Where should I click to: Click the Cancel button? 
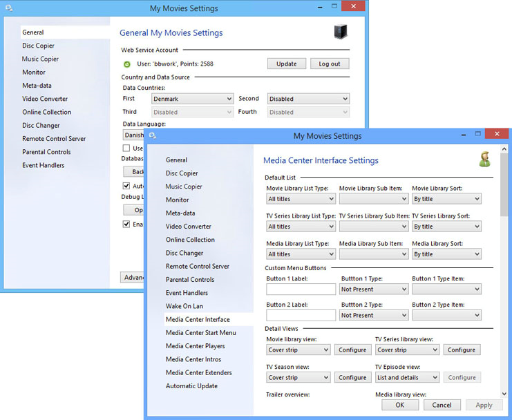tap(442, 405)
